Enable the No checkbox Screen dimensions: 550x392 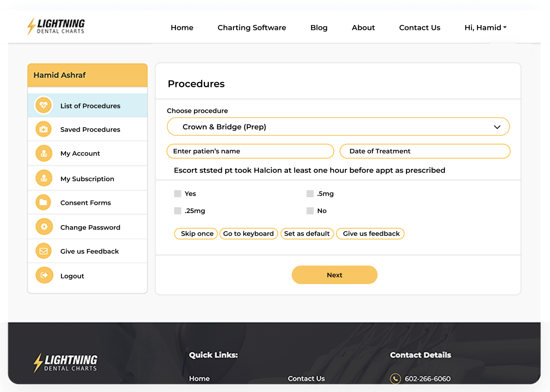coord(310,211)
